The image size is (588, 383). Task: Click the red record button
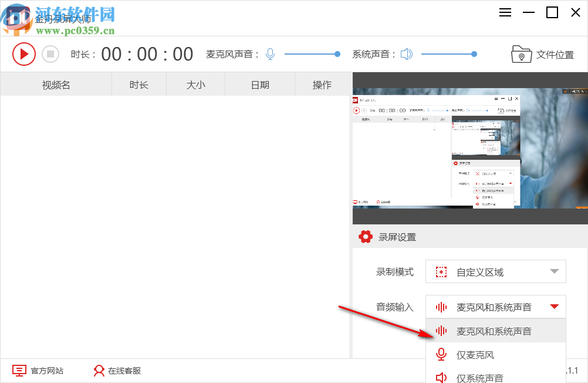pyautogui.click(x=24, y=53)
